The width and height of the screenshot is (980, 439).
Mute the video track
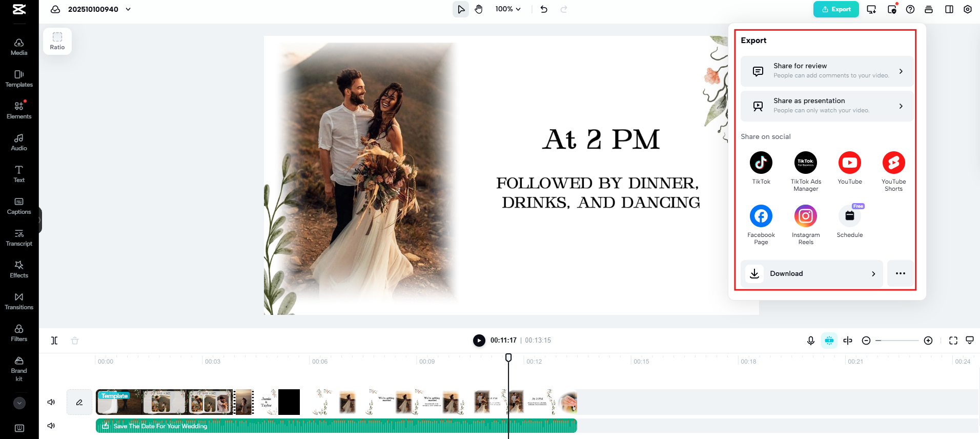pyautogui.click(x=51, y=402)
